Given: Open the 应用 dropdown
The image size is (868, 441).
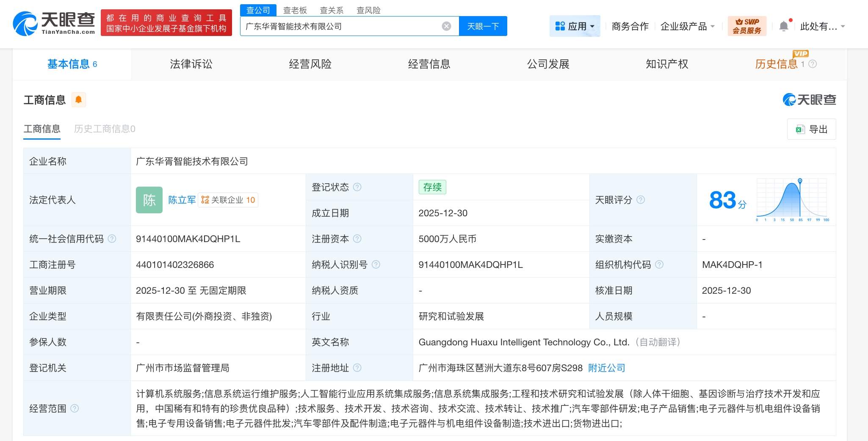Looking at the screenshot, I should coord(575,26).
